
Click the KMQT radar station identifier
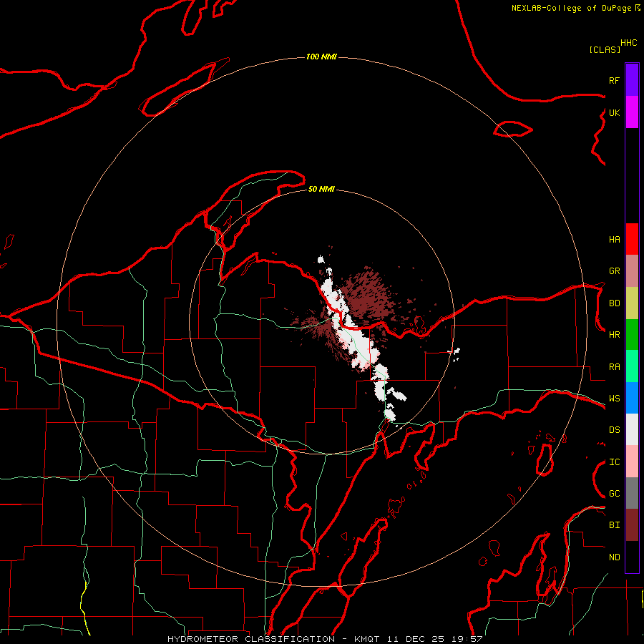point(369,639)
